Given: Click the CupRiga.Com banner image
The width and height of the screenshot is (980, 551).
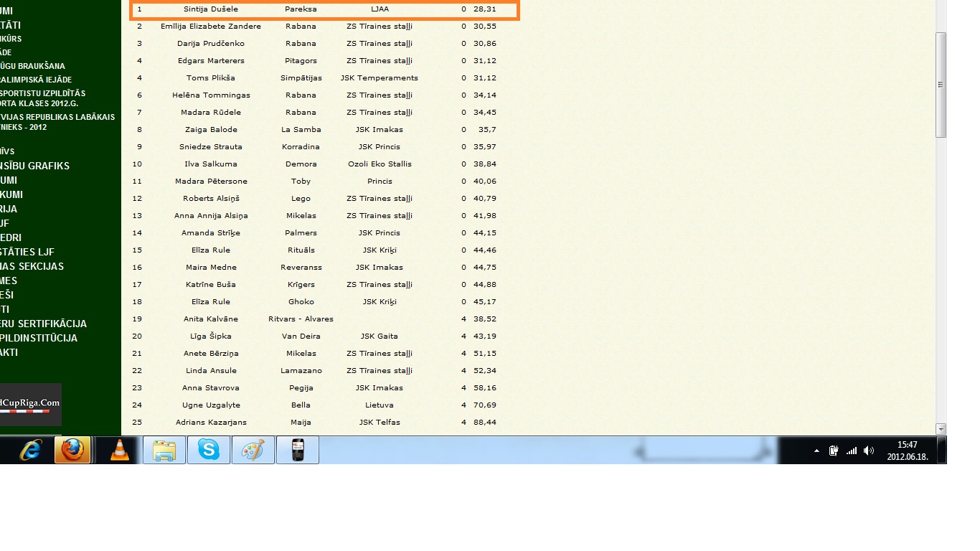Looking at the screenshot, I should [30, 405].
